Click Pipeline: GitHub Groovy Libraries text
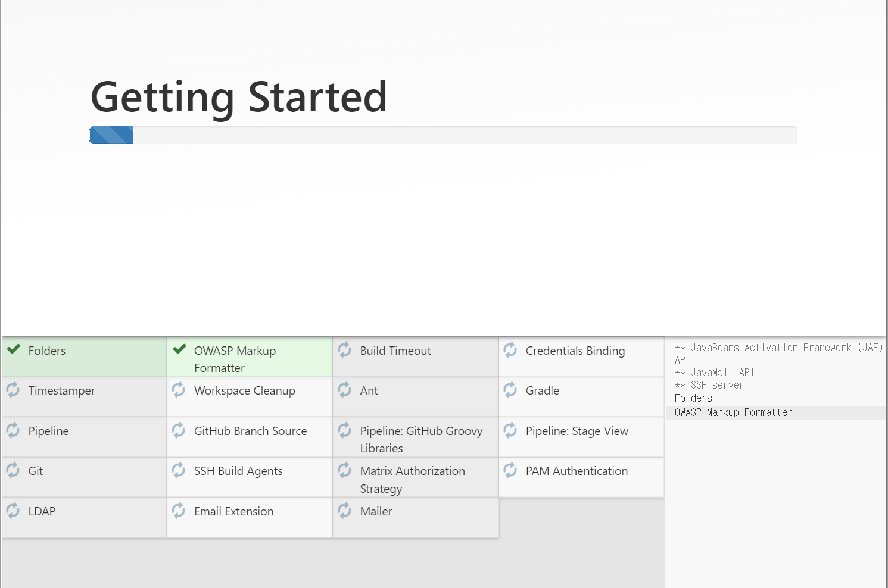The image size is (888, 588). (421, 439)
